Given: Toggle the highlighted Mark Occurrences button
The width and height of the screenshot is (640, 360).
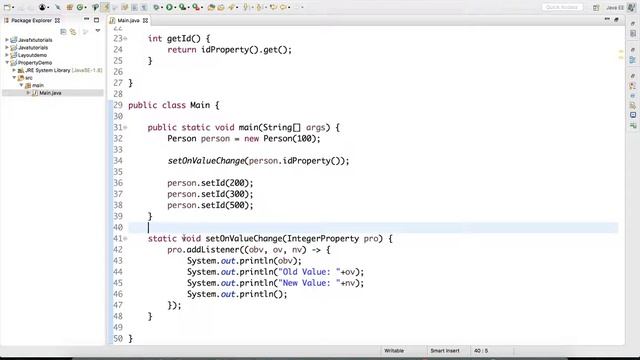Looking at the screenshot, I should [106, 7].
